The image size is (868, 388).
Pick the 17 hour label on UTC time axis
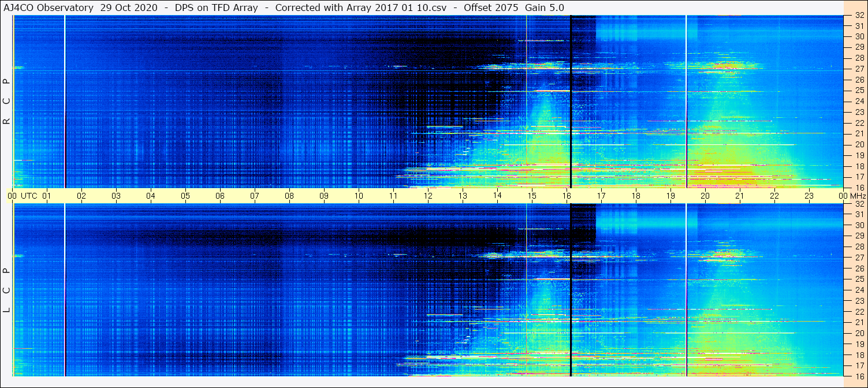[x=601, y=196]
